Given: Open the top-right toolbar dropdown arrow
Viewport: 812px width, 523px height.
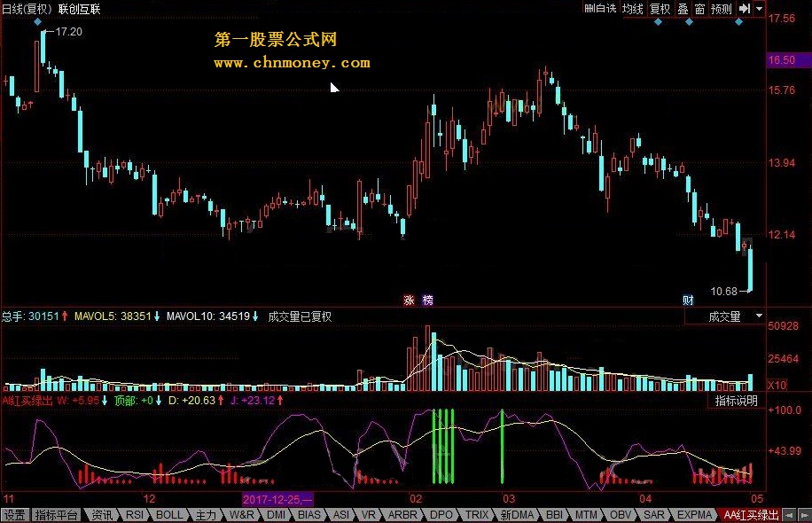Looking at the screenshot, I should (x=759, y=8).
